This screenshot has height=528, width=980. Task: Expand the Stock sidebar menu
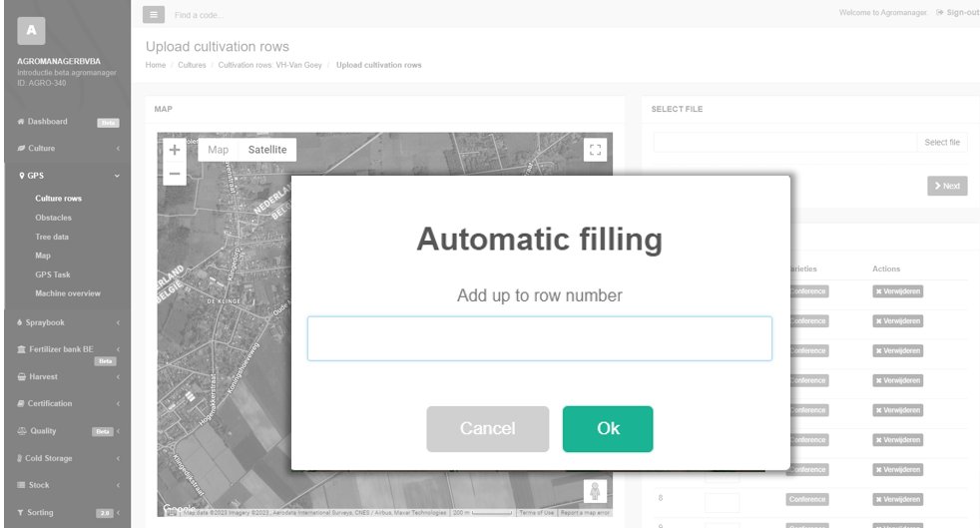click(68, 485)
